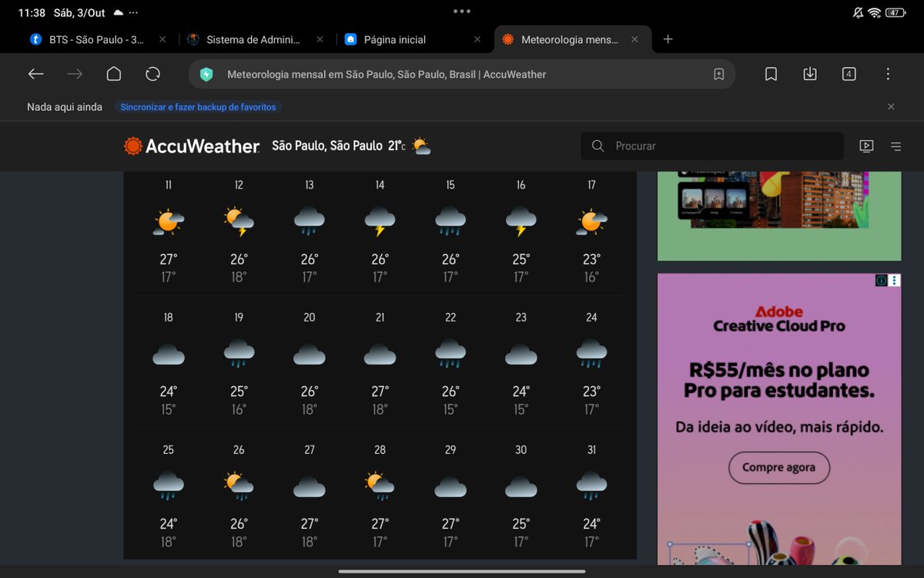Open forecast for day 19
This screenshot has width=924, height=578.
tap(239, 362)
